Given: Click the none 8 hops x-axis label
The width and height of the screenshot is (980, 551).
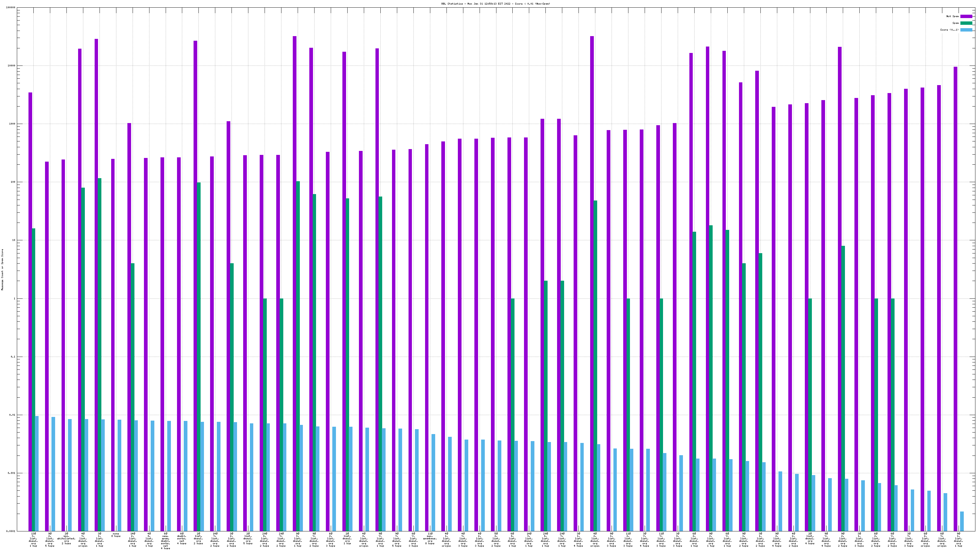Looking at the screenshot, I should [116, 535].
